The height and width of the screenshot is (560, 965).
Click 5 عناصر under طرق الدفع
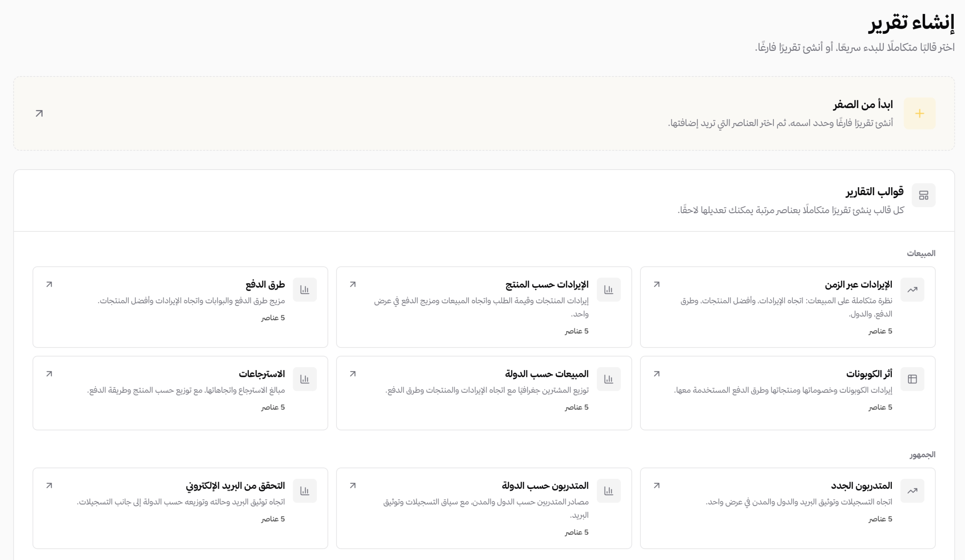pos(273,318)
